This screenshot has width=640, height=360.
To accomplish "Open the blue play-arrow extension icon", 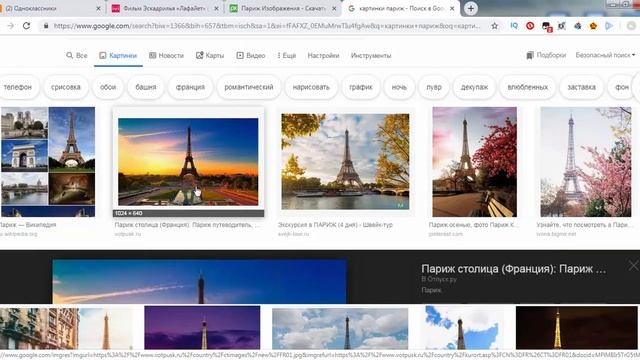I will click(609, 26).
